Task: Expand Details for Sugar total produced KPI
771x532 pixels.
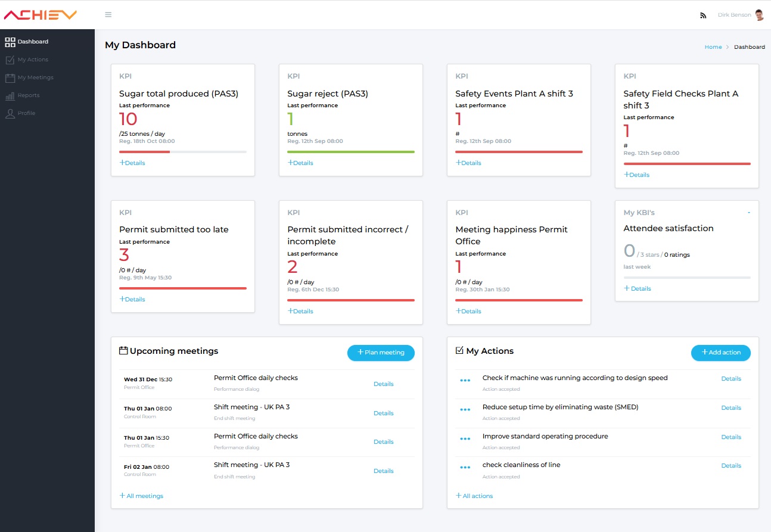Action: [132, 163]
